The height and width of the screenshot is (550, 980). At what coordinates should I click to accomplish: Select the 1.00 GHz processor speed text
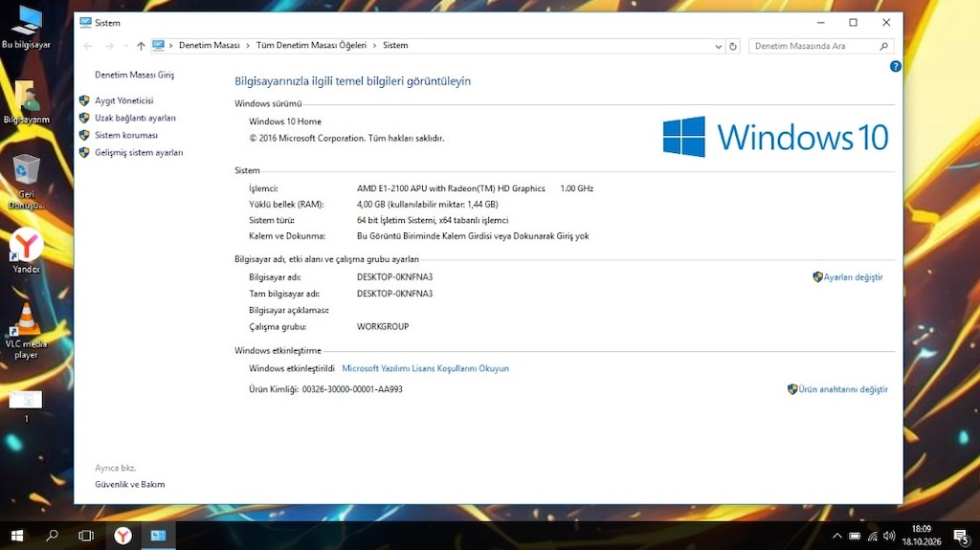pos(576,188)
